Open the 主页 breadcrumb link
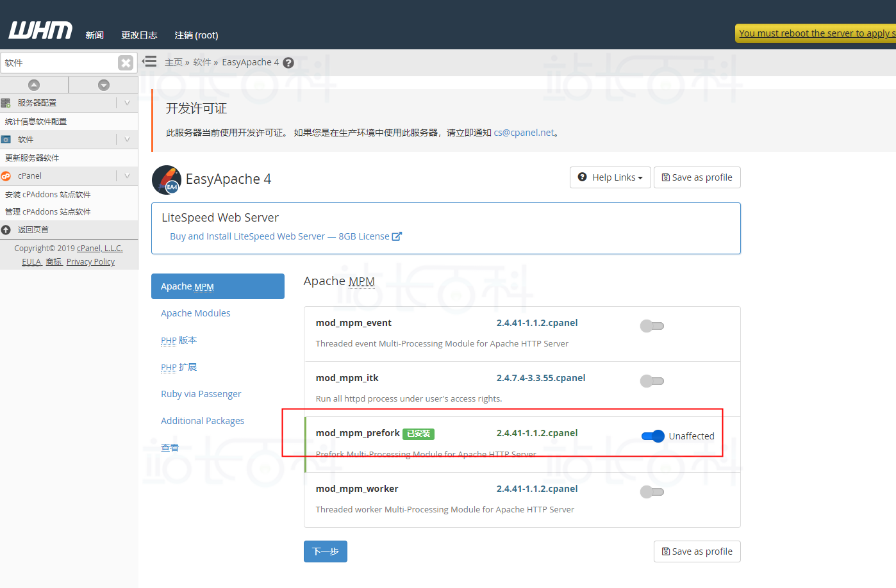The width and height of the screenshot is (896, 588). pyautogui.click(x=173, y=62)
